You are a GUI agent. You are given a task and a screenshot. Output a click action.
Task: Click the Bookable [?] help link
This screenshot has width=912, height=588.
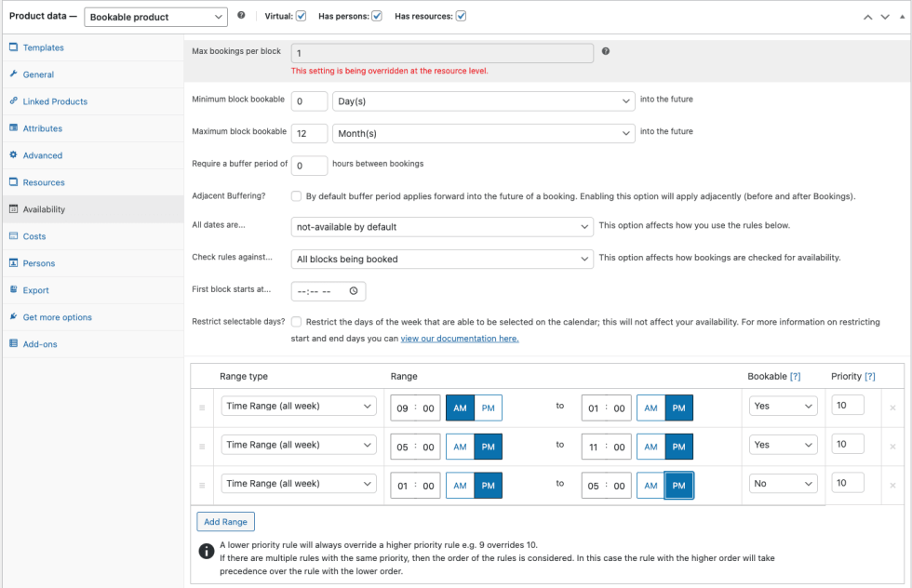(795, 376)
